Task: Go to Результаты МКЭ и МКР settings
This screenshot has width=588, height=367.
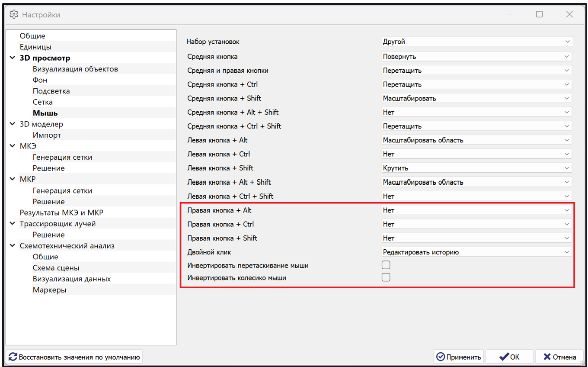Action: [x=61, y=213]
